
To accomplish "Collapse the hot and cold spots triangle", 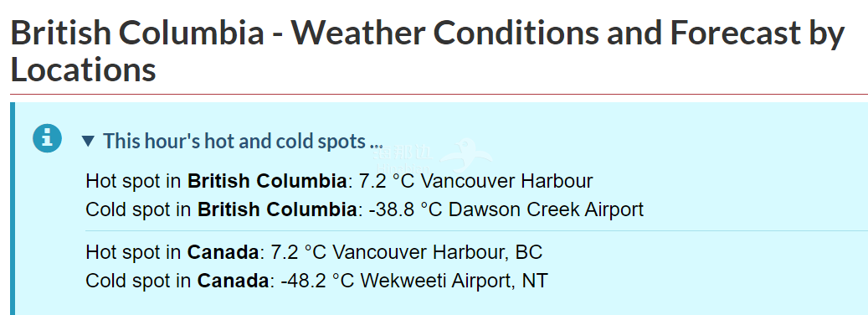I will click(x=88, y=142).
